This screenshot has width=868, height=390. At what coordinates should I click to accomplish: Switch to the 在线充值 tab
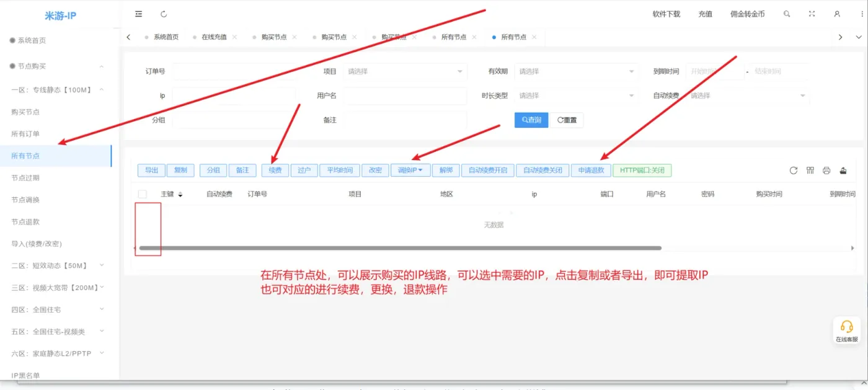click(x=214, y=37)
